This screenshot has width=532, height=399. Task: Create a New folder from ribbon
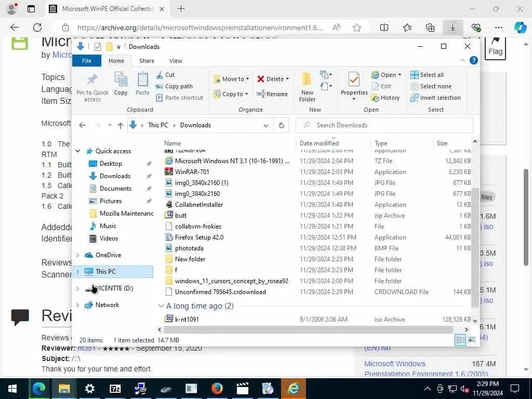click(307, 87)
